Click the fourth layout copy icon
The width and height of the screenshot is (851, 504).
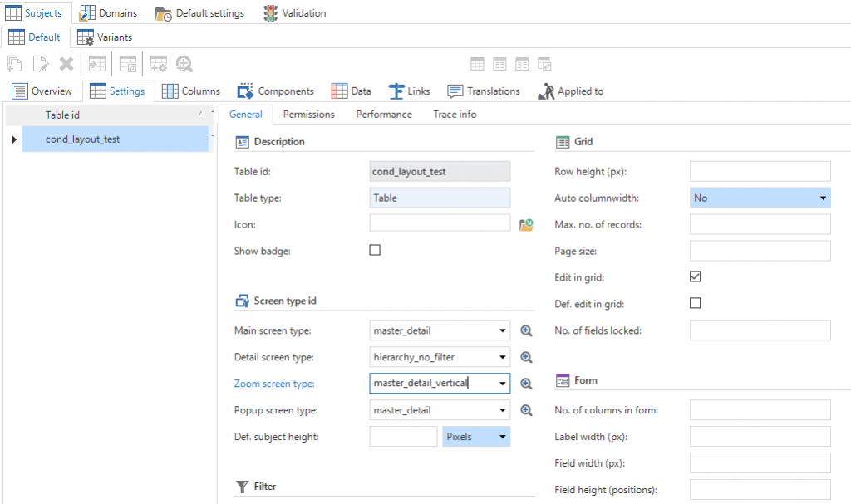(544, 65)
